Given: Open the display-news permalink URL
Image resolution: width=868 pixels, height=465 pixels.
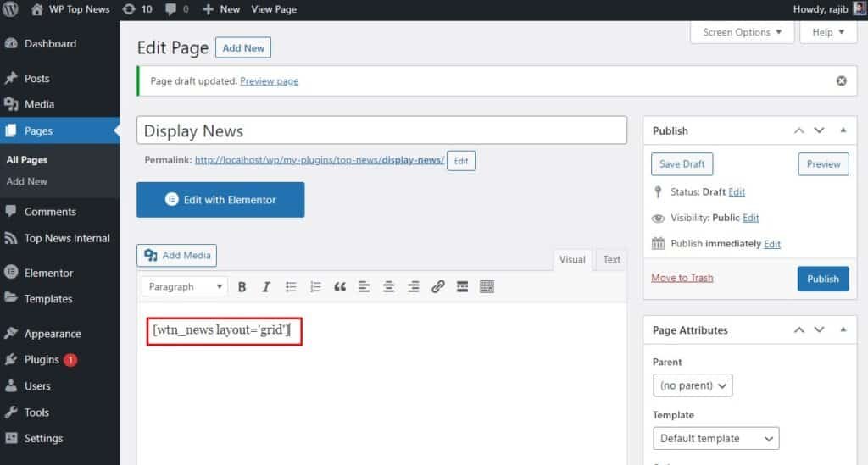Looking at the screenshot, I should [320, 160].
